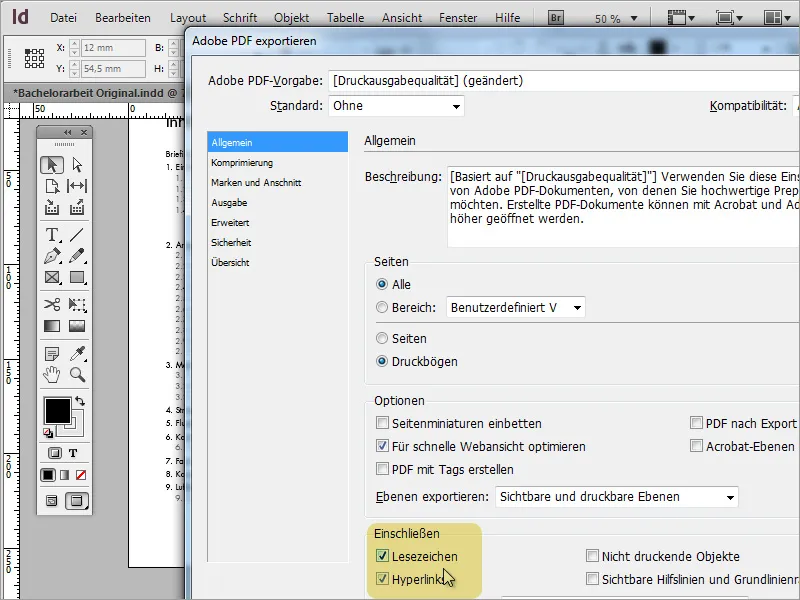Viewport: 800px width, 600px height.
Task: Enable Acrobat-Ebenen checkbox
Action: pos(696,446)
